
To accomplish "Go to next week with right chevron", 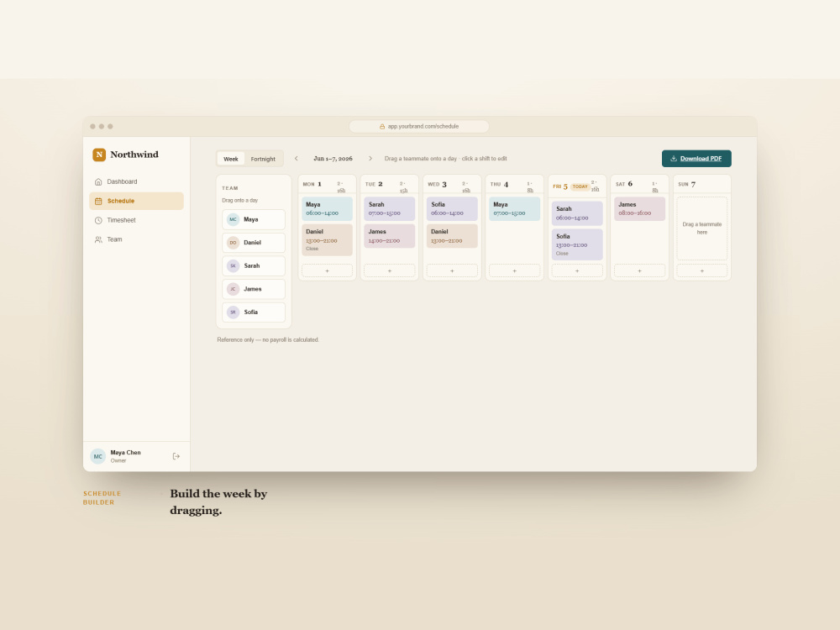I will click(370, 159).
